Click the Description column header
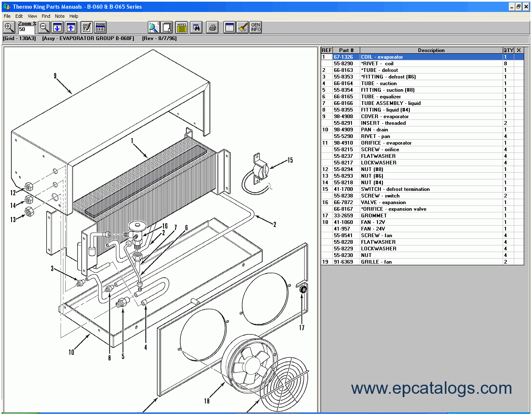 click(x=431, y=50)
